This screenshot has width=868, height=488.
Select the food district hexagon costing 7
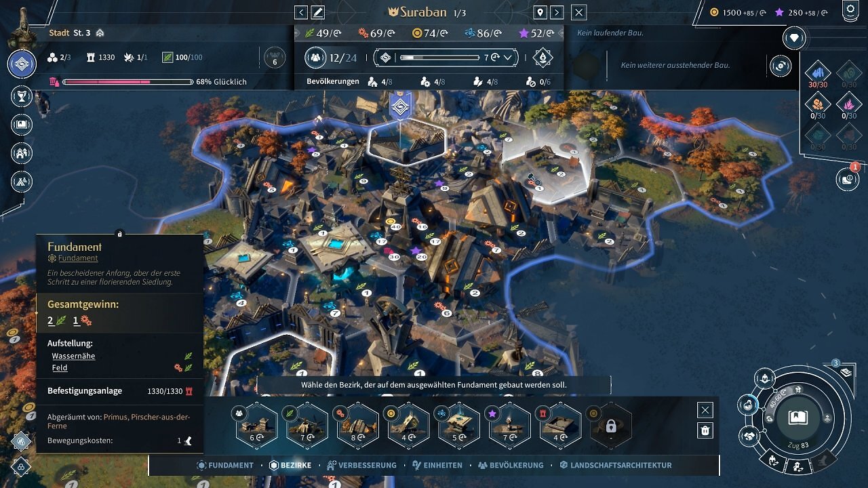[x=307, y=426]
